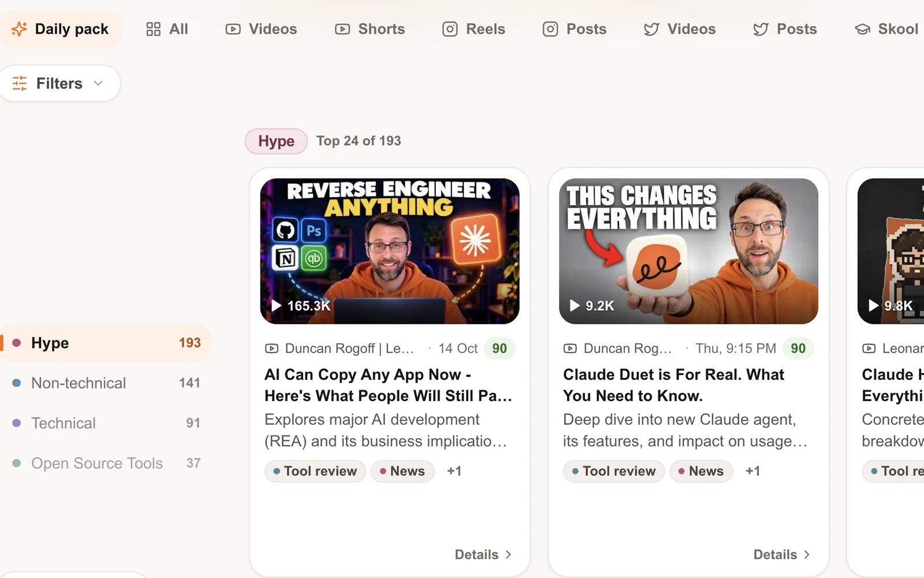Click 'Top 24 of 193' text
Screen dimensions: 924x578
359,141
